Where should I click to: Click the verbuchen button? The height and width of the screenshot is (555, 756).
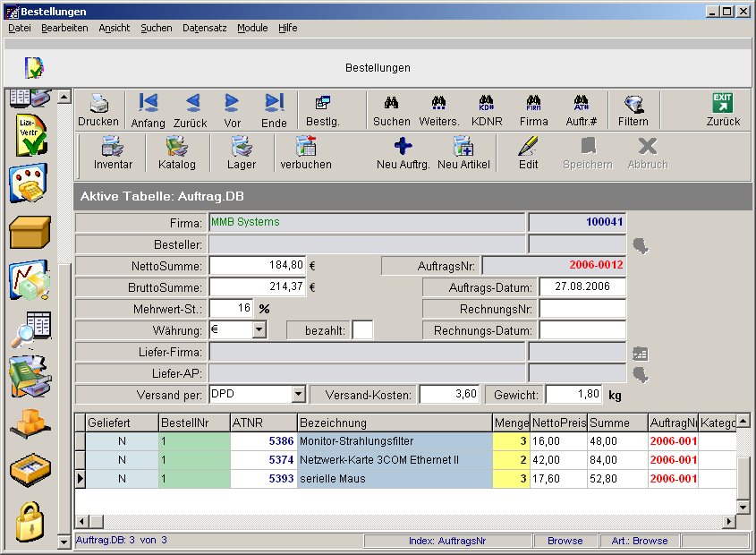306,147
